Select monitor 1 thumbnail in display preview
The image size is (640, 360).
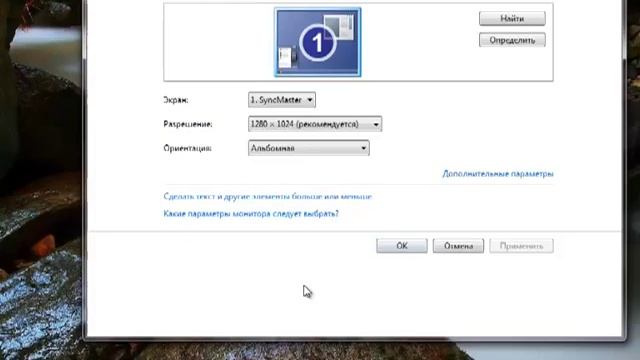point(318,42)
